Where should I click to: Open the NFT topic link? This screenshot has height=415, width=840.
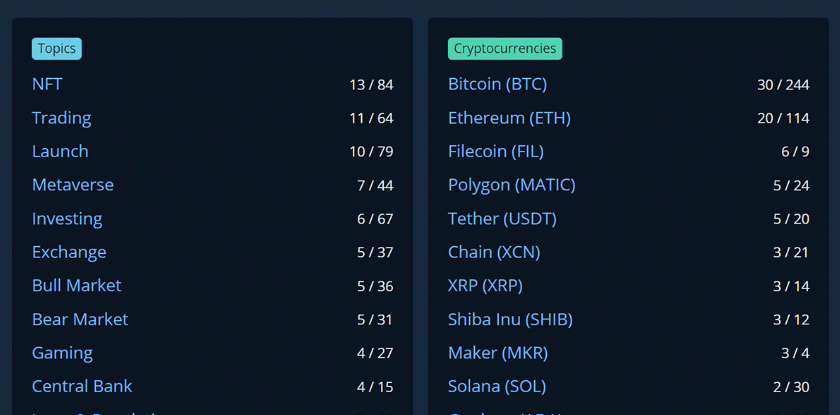[47, 84]
